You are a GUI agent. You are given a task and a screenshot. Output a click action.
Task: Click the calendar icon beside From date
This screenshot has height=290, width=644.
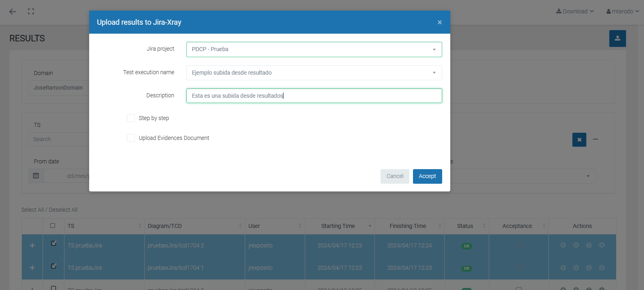(36, 176)
